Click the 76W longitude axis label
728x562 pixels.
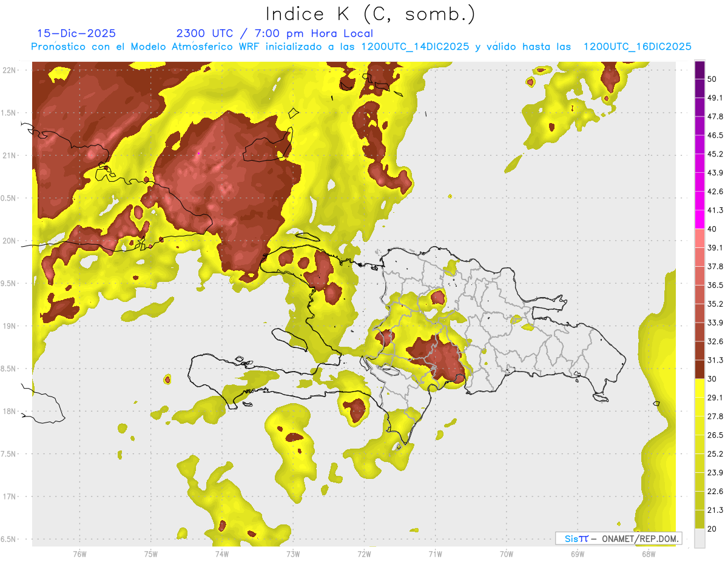[79, 554]
